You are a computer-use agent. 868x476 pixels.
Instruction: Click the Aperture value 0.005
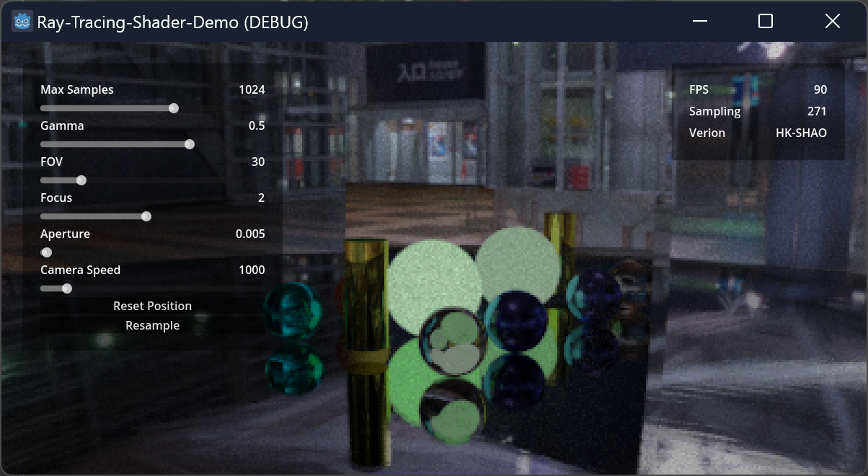click(251, 234)
